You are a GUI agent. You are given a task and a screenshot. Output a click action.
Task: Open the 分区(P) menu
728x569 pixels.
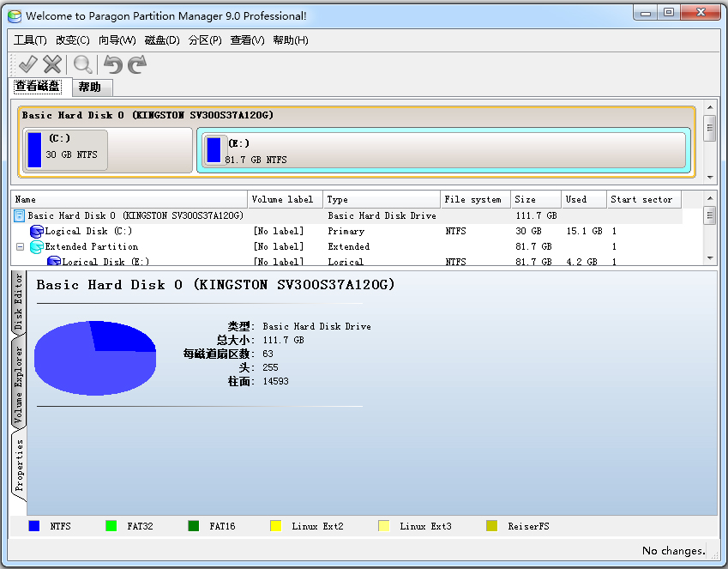205,40
